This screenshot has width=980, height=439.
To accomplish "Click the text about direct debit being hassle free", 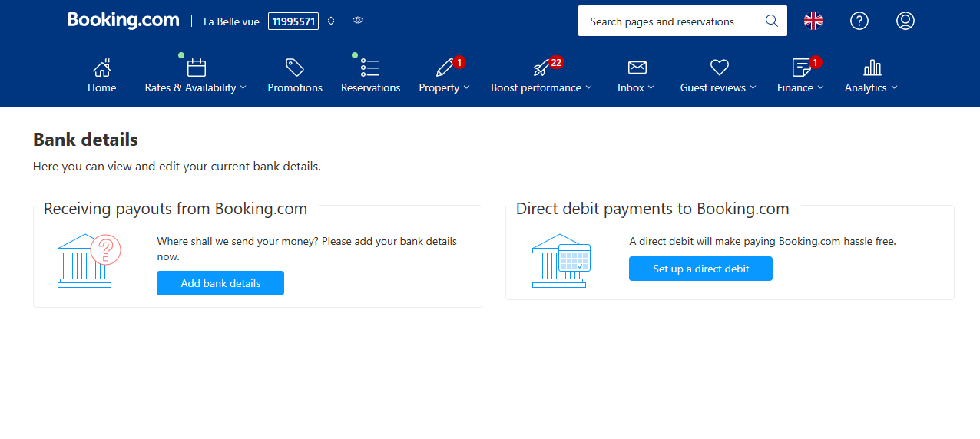I will [763, 241].
